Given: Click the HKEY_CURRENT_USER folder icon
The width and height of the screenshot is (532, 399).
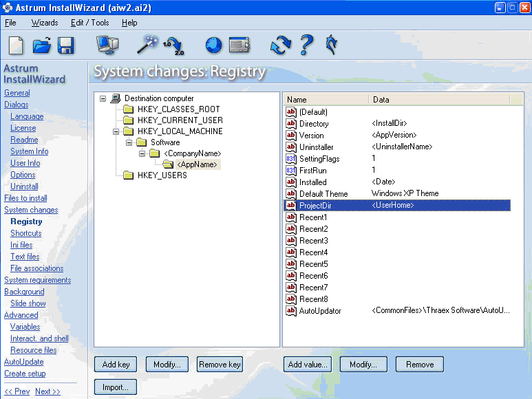Looking at the screenshot, I should point(128,120).
